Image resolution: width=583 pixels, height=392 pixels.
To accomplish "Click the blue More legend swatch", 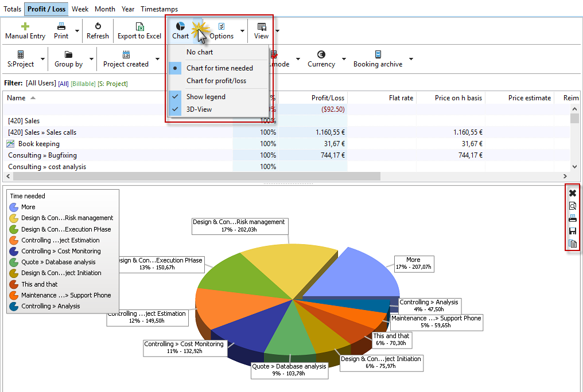I will [x=14, y=207].
